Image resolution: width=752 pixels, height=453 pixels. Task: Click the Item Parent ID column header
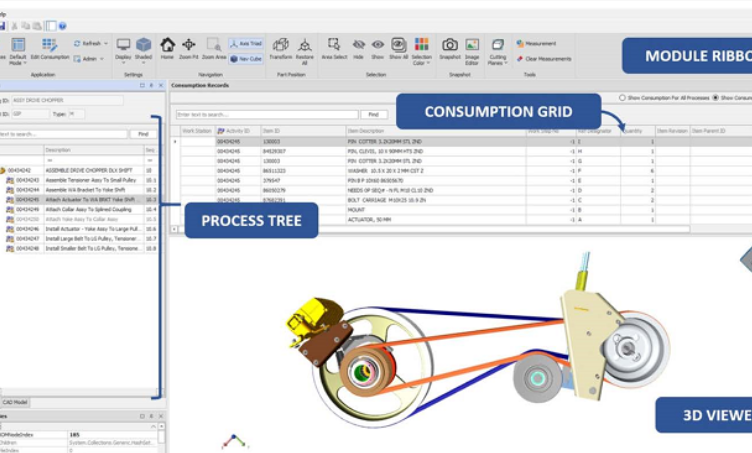coord(721,131)
